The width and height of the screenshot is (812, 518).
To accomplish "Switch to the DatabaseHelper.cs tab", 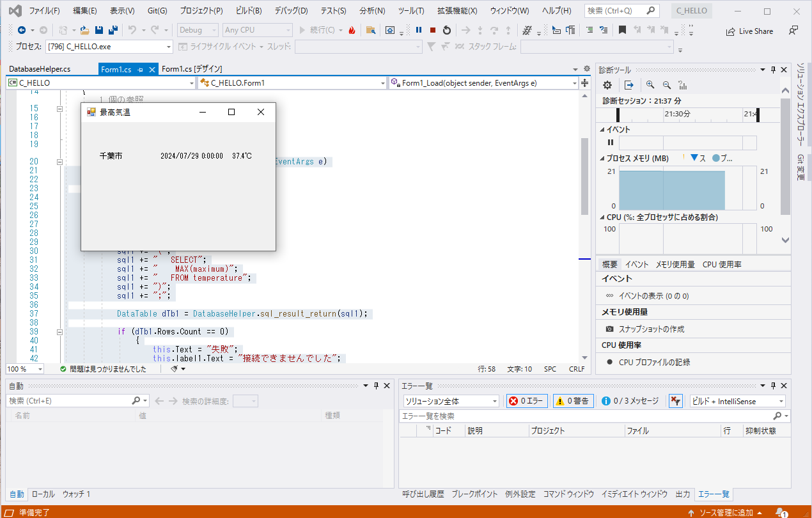I will pyautogui.click(x=40, y=69).
